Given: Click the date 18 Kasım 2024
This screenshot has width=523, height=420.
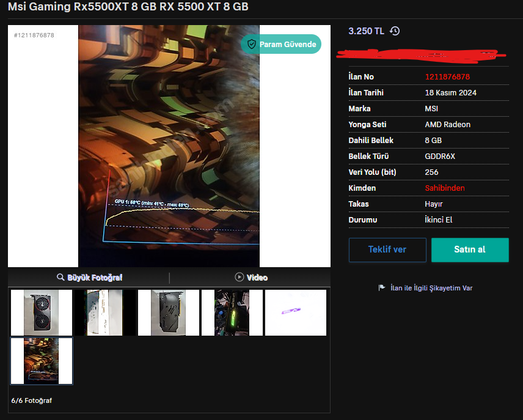Looking at the screenshot, I should tap(451, 93).
